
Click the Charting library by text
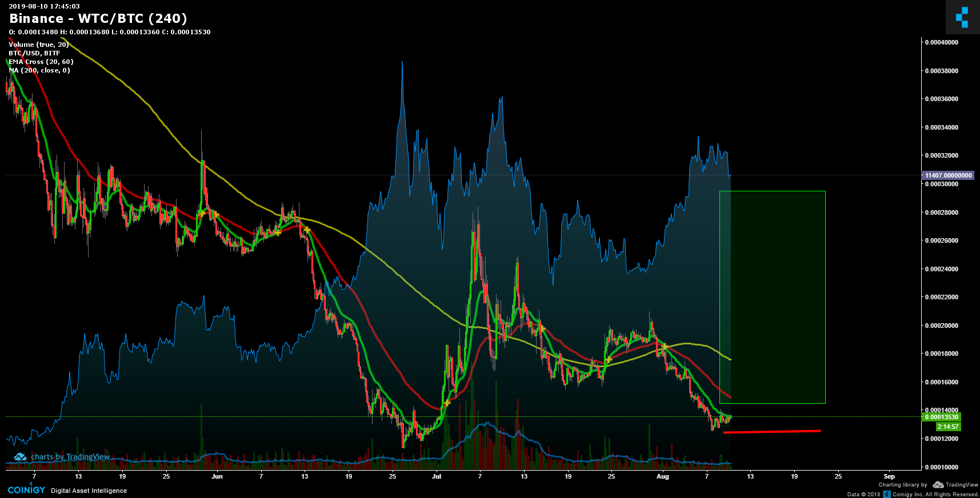tap(903, 485)
